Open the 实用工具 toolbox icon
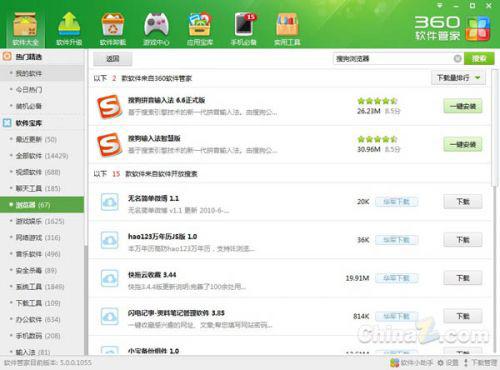 pyautogui.click(x=287, y=29)
